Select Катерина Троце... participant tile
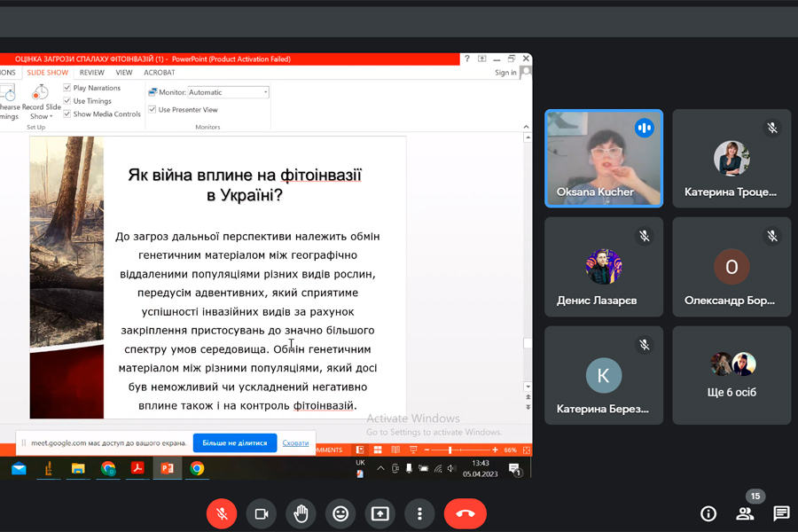798x532 pixels. pyautogui.click(x=731, y=159)
